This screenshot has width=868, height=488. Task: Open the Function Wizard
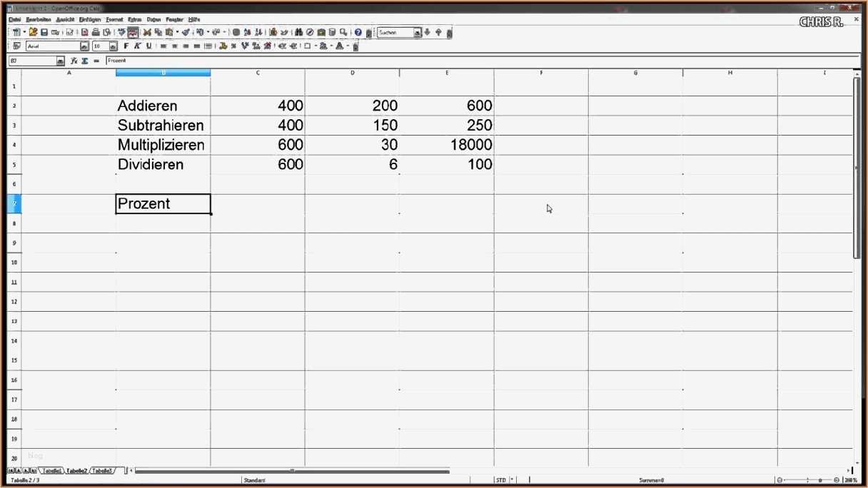pos(74,61)
